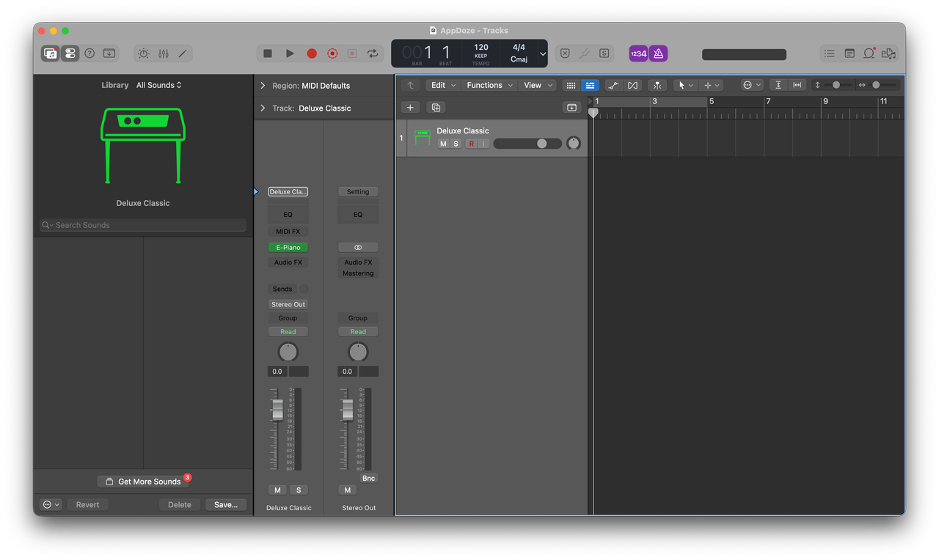Viewport: 939px width, 560px height.
Task: Open the media Browsers button
Action: [x=888, y=54]
